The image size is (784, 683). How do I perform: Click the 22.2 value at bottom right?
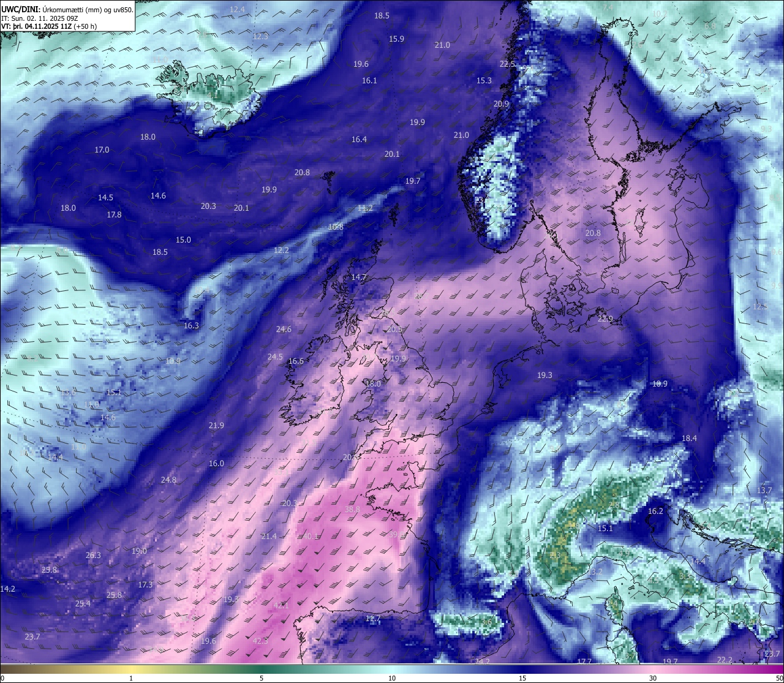point(725,660)
